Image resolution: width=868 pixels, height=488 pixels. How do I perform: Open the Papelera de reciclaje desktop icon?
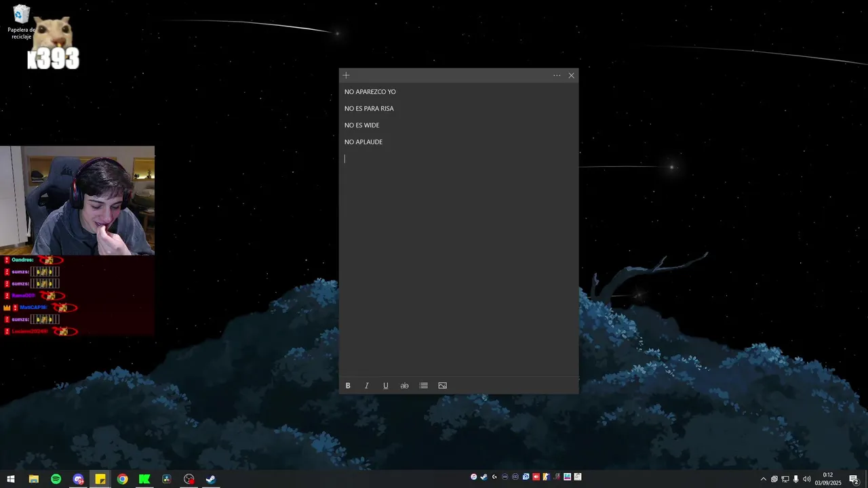pos(22,22)
